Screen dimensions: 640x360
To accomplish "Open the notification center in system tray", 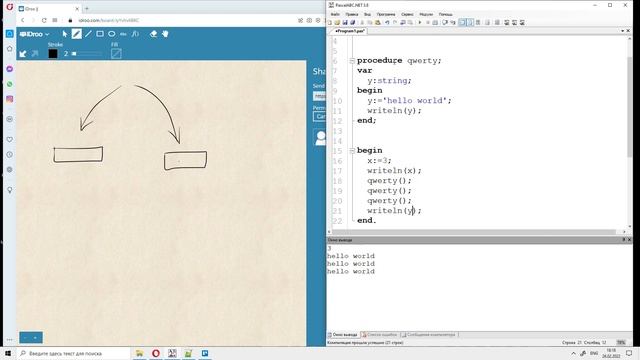I will click(x=629, y=353).
